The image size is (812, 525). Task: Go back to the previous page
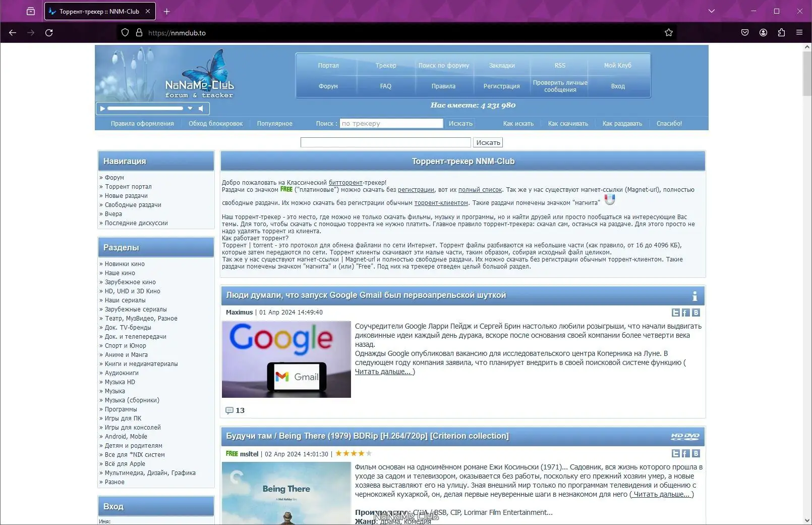[x=13, y=33]
